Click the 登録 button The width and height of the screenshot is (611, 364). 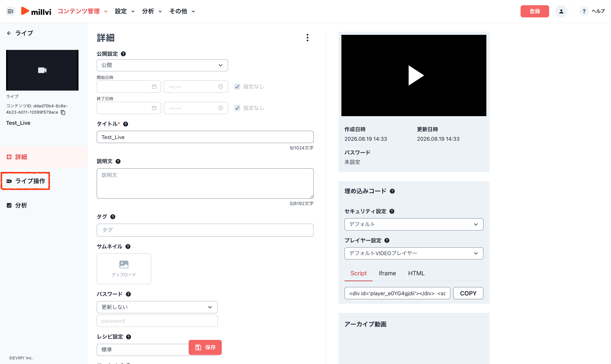(534, 11)
